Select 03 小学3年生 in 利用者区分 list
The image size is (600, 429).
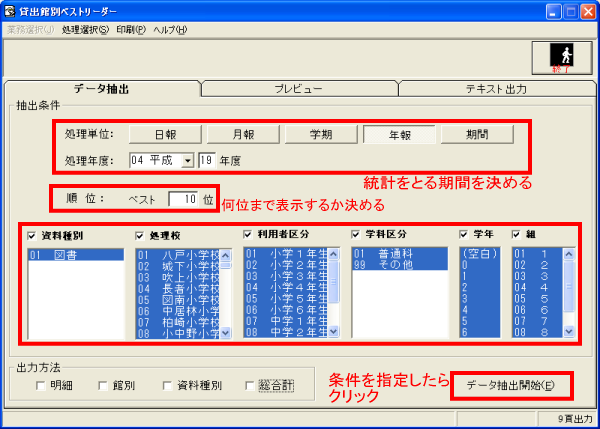286,276
